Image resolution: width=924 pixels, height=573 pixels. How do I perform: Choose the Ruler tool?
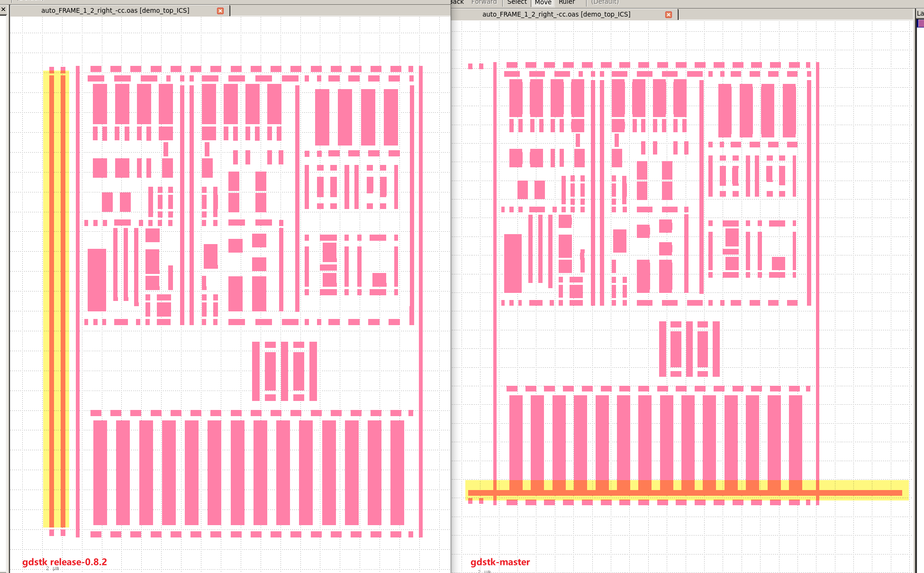pyautogui.click(x=567, y=2)
